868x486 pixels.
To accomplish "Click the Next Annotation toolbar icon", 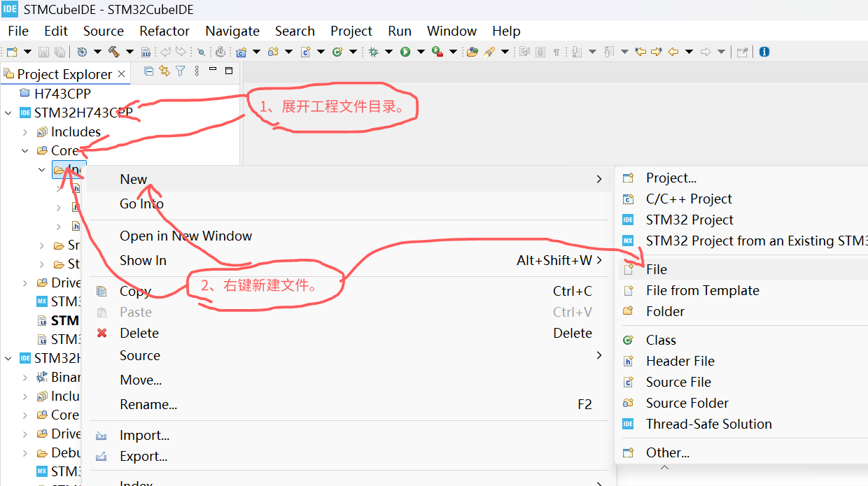I will pos(576,52).
